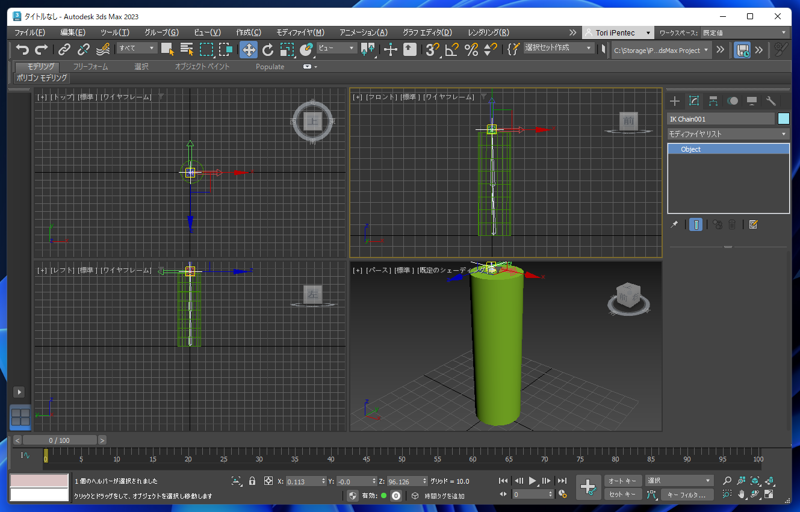This screenshot has width=800, height=512.
Task: Open the モディファイヤ リスト dropdown
Action: point(728,134)
